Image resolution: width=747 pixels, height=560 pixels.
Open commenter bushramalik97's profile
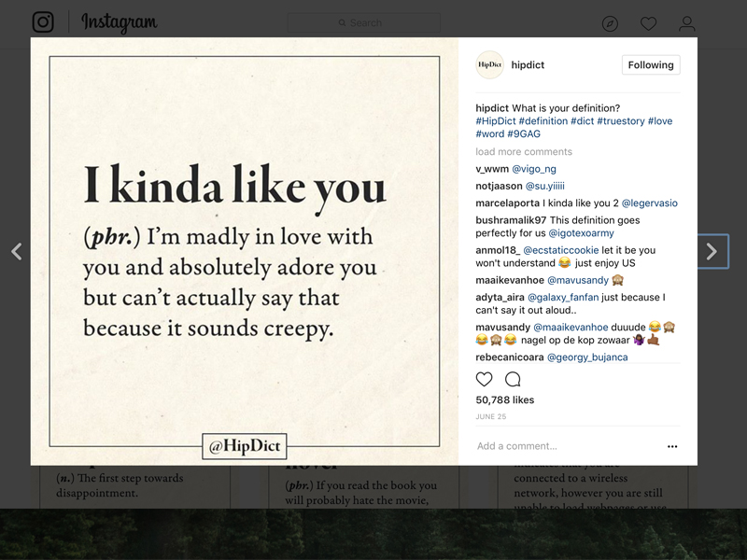(511, 220)
